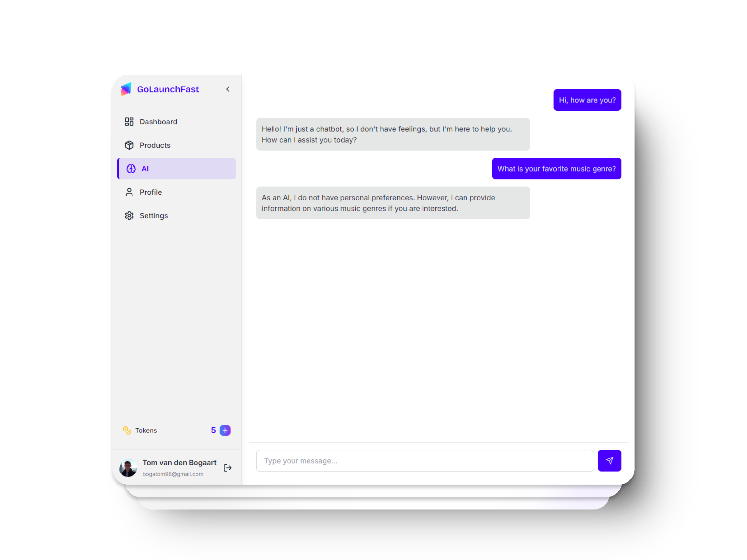Image resolution: width=747 pixels, height=560 pixels.
Task: Select the AI menu item
Action: (x=176, y=168)
